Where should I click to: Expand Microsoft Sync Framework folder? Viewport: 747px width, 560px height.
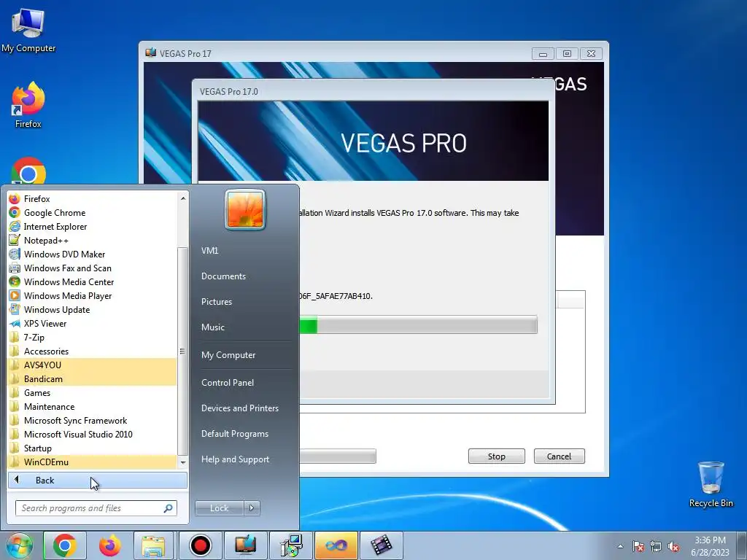92,420
